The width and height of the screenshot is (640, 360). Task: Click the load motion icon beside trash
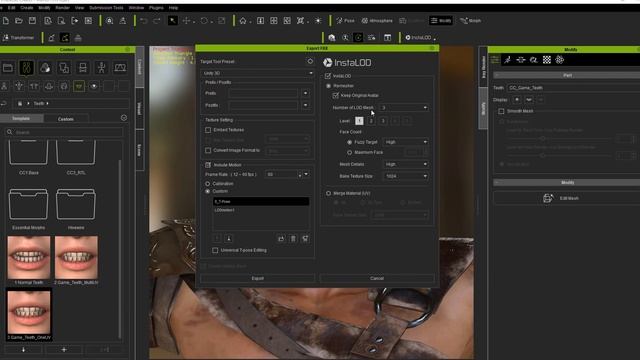[281, 238]
